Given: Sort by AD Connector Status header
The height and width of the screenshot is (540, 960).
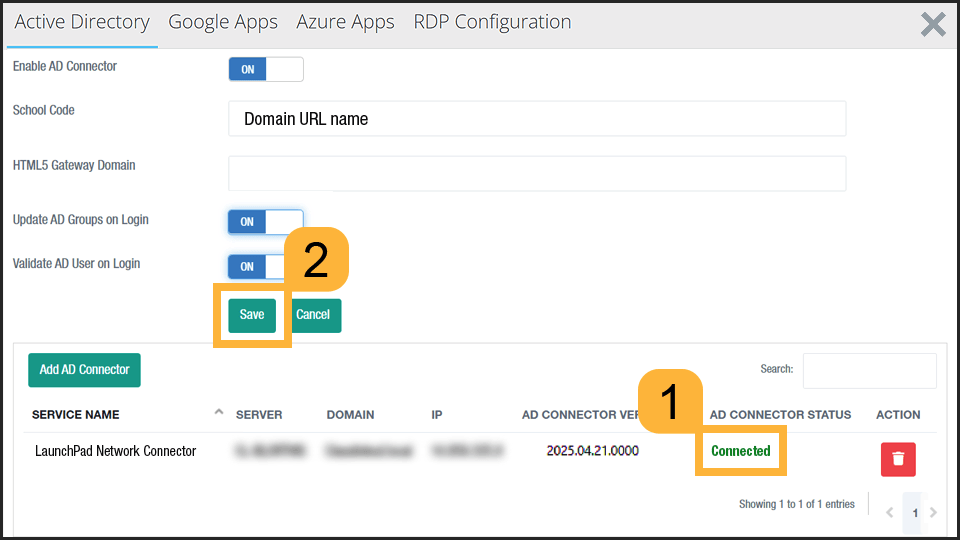Looking at the screenshot, I should 780,414.
